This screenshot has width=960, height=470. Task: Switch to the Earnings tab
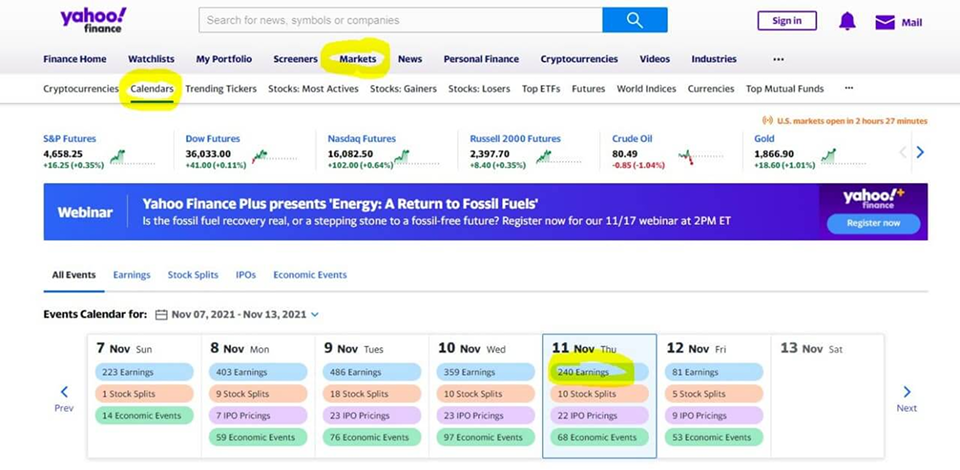tap(132, 274)
